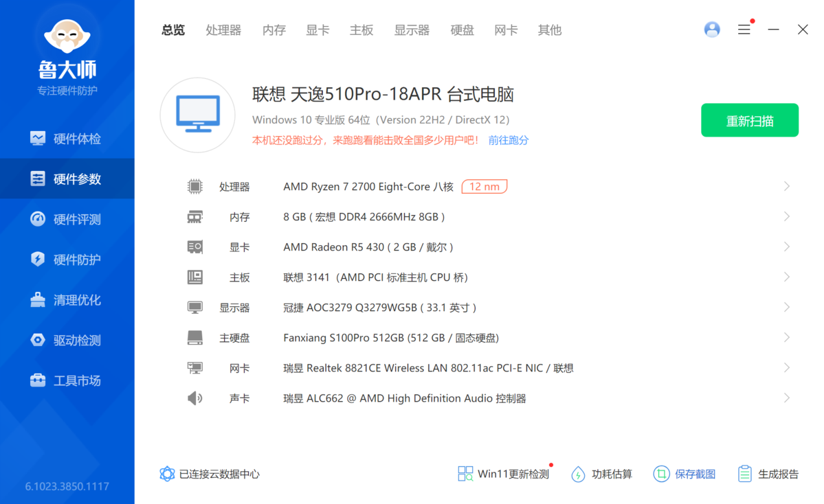
Task: Expand the 显卡 row chevron
Action: pyautogui.click(x=787, y=247)
